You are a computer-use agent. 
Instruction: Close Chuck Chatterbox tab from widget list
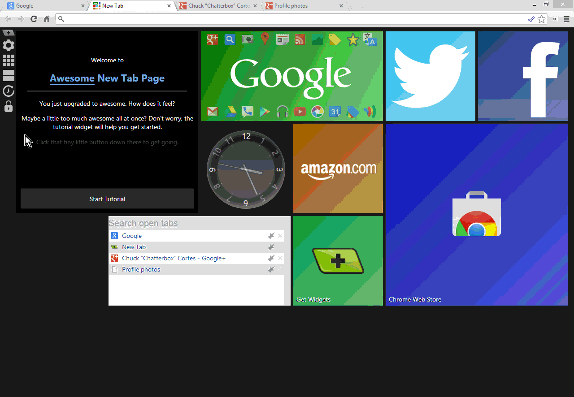pyautogui.click(x=280, y=258)
